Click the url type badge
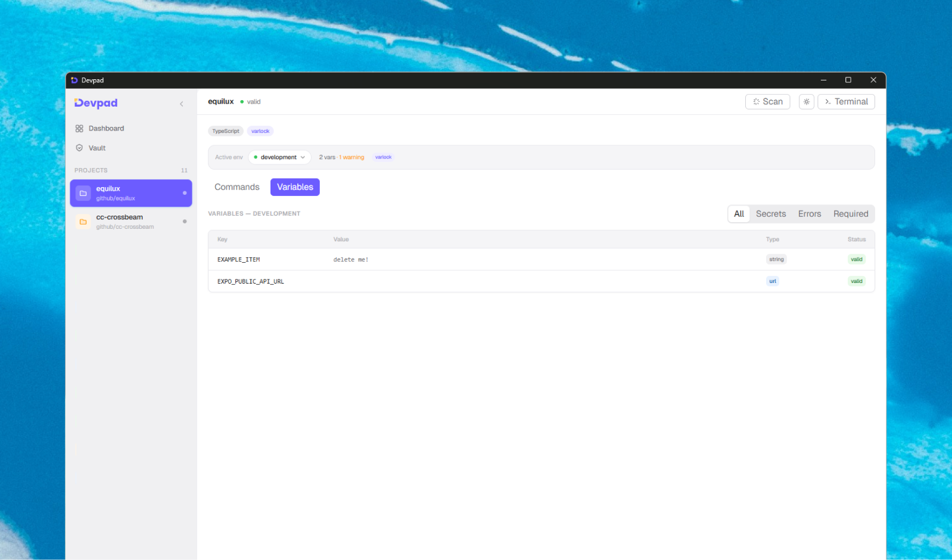Screen dimensions: 952x560 pyautogui.click(x=773, y=281)
